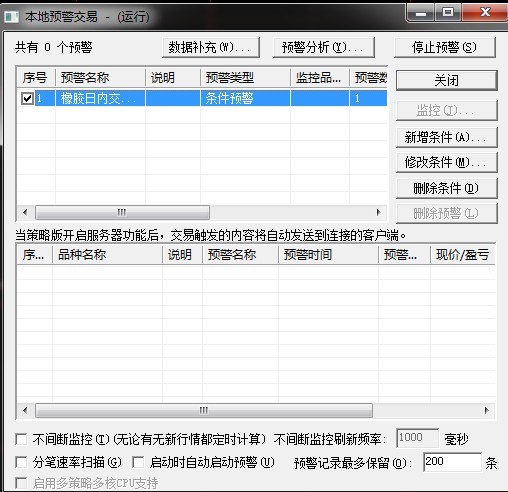
Task: Select the 橡胶日内交... alert name cell
Action: (100, 98)
